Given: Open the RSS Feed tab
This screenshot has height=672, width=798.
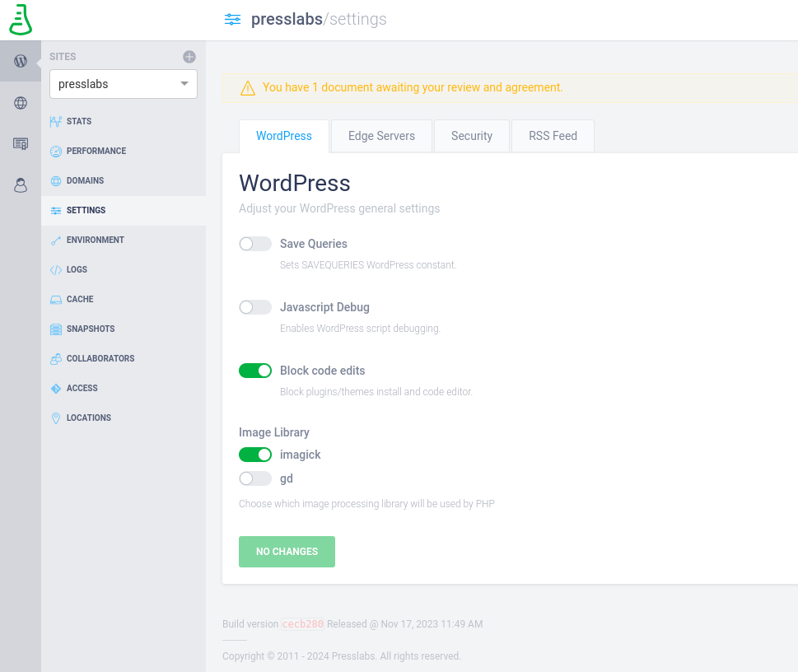Looking at the screenshot, I should [x=553, y=136].
